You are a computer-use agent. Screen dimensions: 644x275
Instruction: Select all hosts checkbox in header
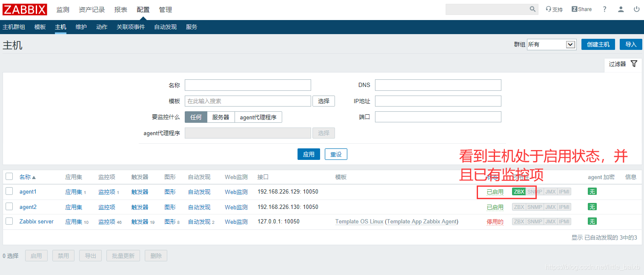pyautogui.click(x=9, y=177)
